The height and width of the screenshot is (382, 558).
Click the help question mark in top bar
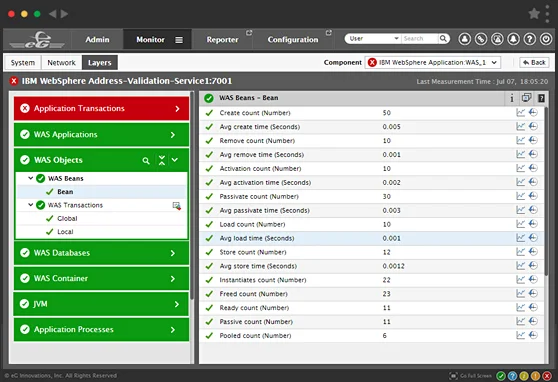(530, 39)
